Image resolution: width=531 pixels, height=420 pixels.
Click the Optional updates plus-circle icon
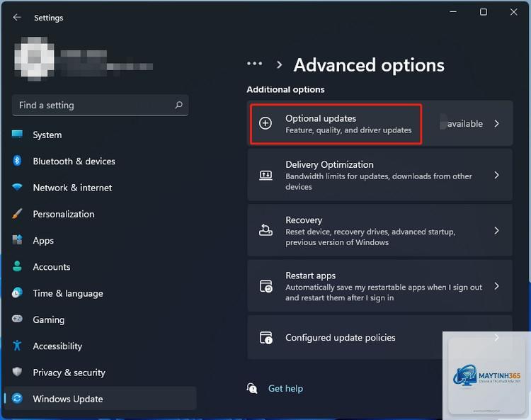265,123
